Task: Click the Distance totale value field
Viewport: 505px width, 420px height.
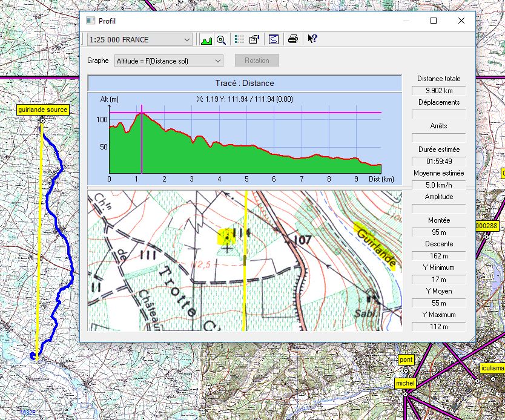Action: (438, 90)
